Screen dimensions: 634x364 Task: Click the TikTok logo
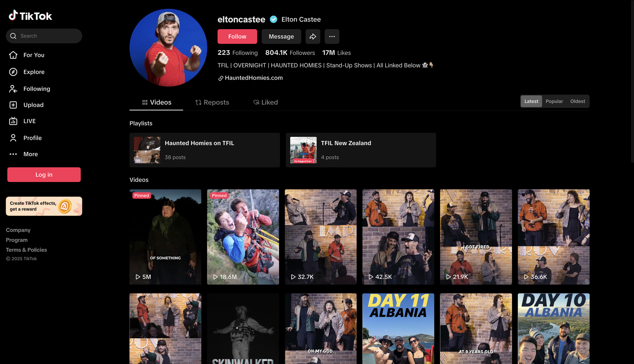tap(30, 16)
